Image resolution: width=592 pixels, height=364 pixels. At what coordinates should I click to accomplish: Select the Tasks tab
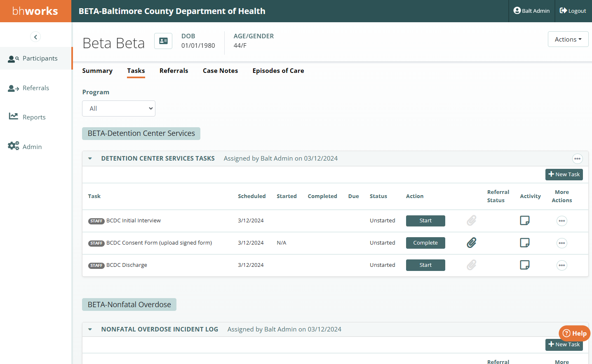pos(136,71)
